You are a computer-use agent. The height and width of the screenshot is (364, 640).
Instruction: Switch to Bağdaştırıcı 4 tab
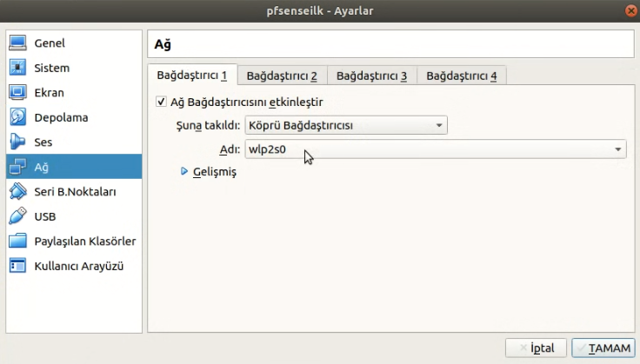pyautogui.click(x=462, y=76)
